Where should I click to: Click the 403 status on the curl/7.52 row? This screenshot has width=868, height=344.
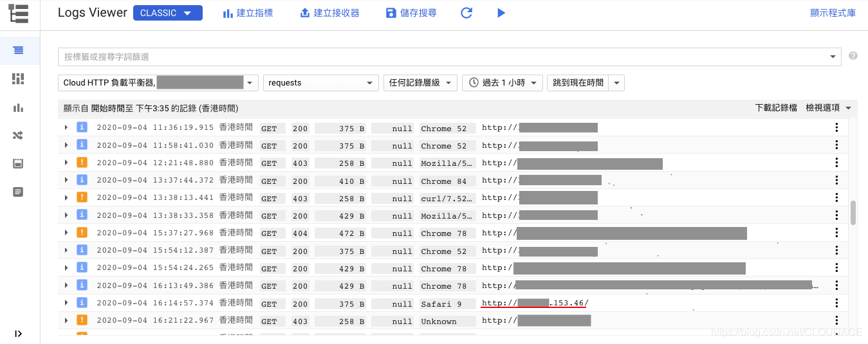pyautogui.click(x=300, y=199)
